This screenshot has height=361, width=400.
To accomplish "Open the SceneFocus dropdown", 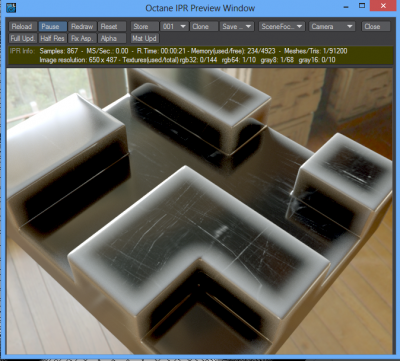I will click(x=282, y=27).
